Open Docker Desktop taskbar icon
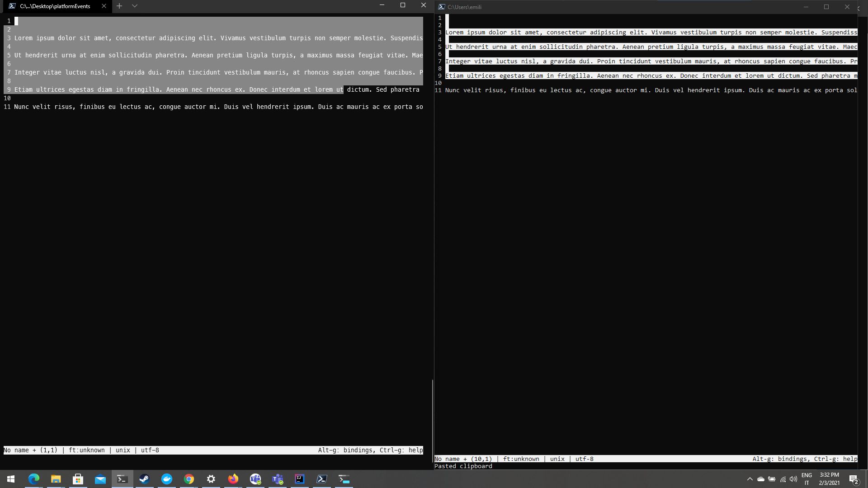 click(x=167, y=479)
